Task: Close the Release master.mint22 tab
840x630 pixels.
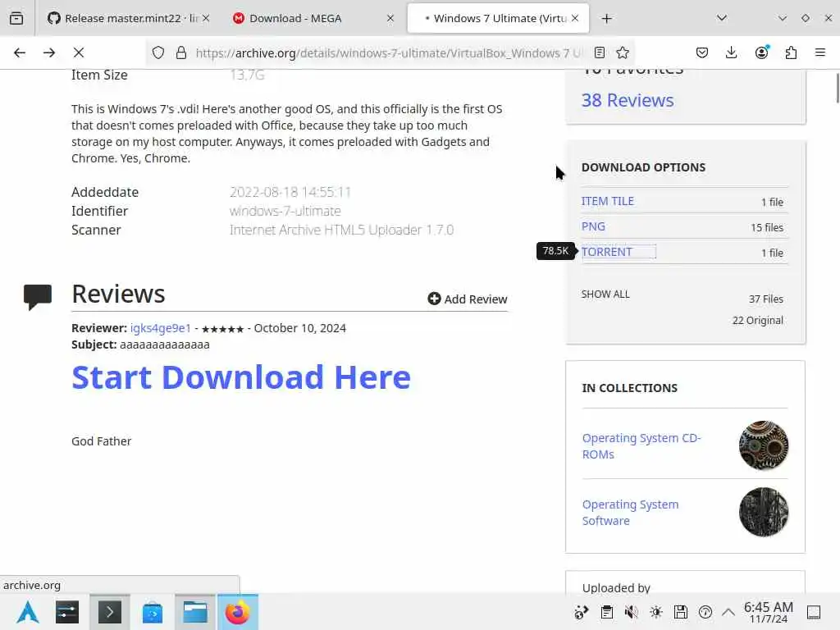Action: click(x=206, y=18)
